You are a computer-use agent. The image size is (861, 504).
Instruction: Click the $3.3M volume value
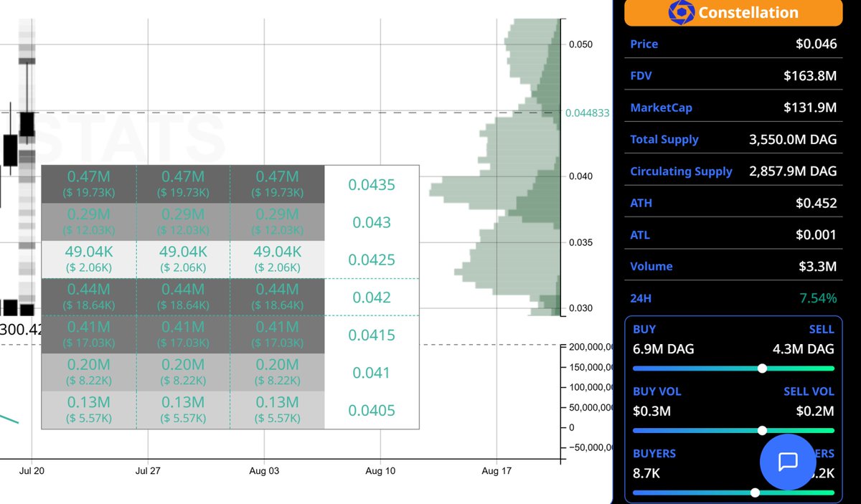818,267
